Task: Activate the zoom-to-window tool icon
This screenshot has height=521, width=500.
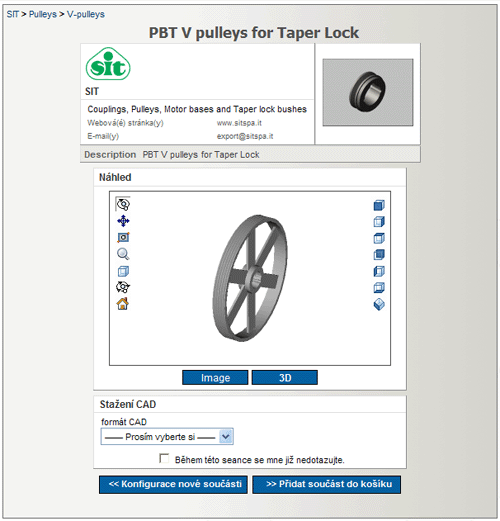Action: (123, 237)
